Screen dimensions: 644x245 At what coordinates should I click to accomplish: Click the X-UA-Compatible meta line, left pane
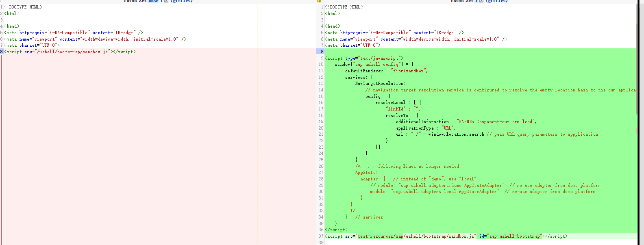[74, 33]
